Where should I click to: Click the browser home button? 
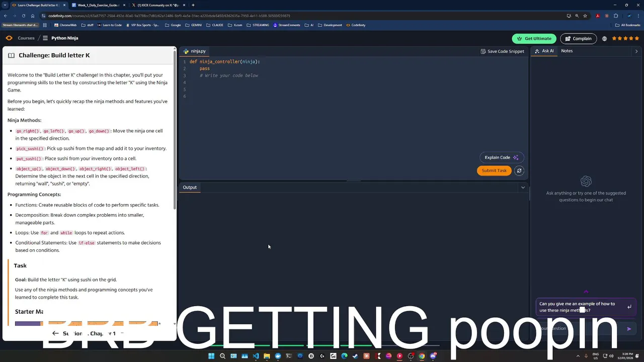(33, 16)
